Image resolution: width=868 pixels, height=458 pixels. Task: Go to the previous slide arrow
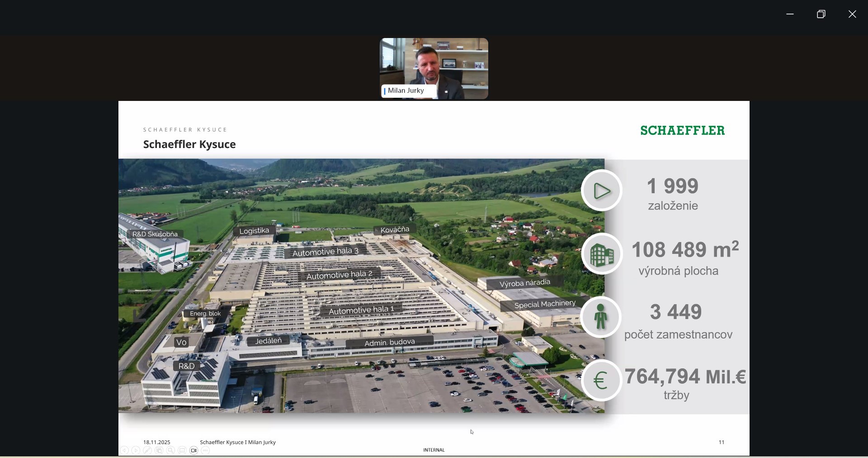pyautogui.click(x=124, y=451)
